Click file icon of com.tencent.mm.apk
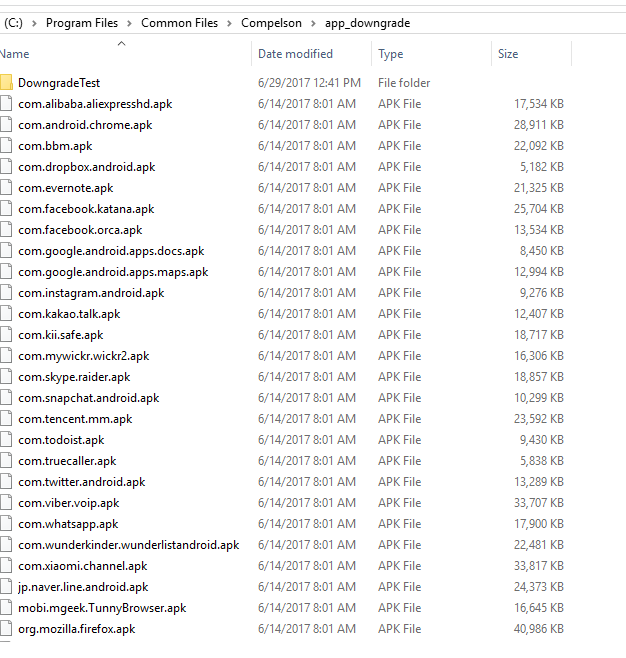Screen dimensions: 626x658 (6, 418)
